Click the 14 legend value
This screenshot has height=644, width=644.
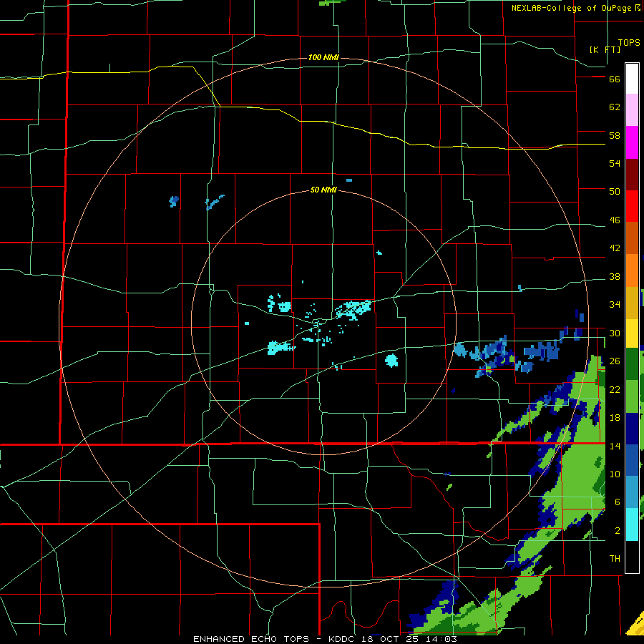(x=615, y=446)
